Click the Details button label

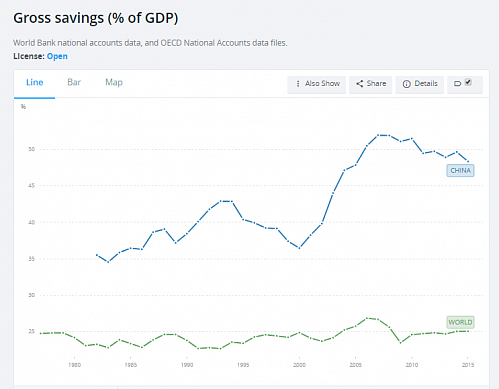(x=426, y=83)
